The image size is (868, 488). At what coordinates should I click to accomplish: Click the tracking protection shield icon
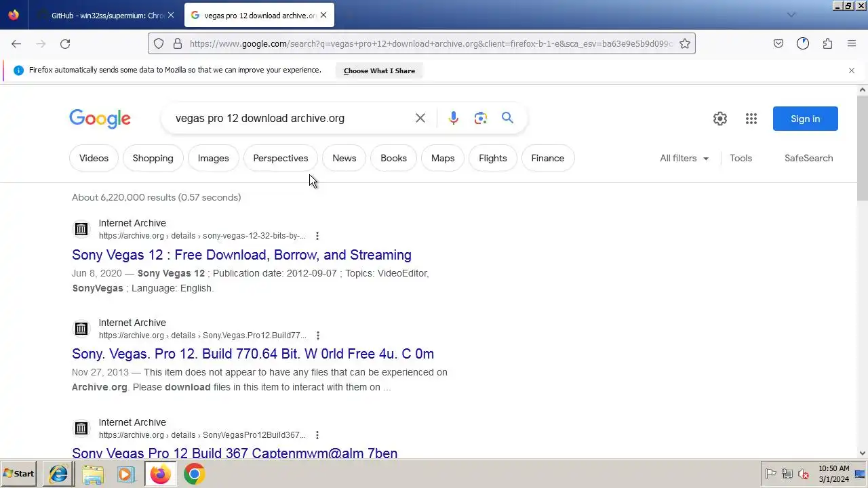159,43
